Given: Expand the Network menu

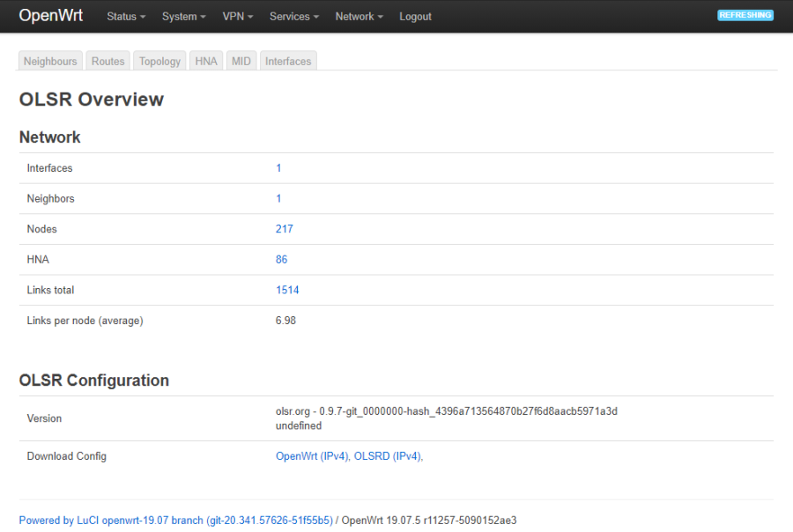Looking at the screenshot, I should (358, 16).
